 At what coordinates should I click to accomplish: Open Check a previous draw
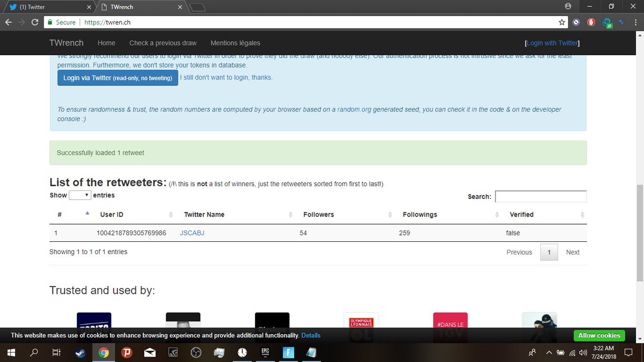[163, 43]
